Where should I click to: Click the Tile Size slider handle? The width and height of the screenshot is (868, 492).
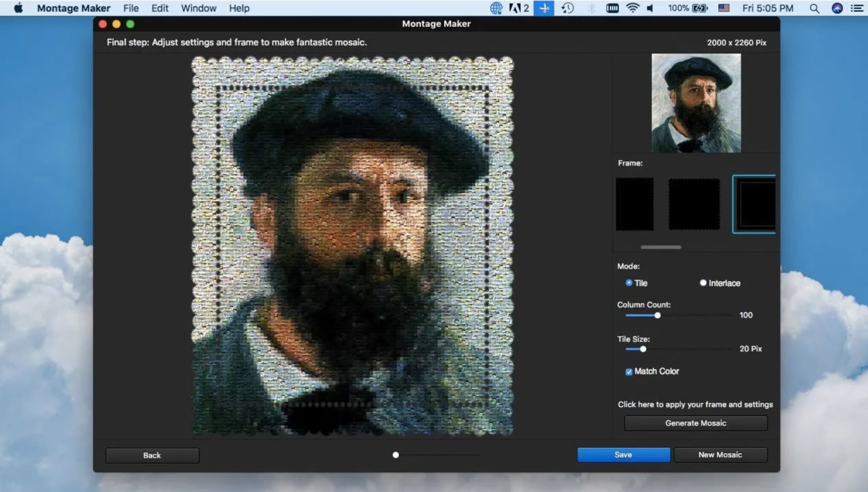pyautogui.click(x=643, y=349)
